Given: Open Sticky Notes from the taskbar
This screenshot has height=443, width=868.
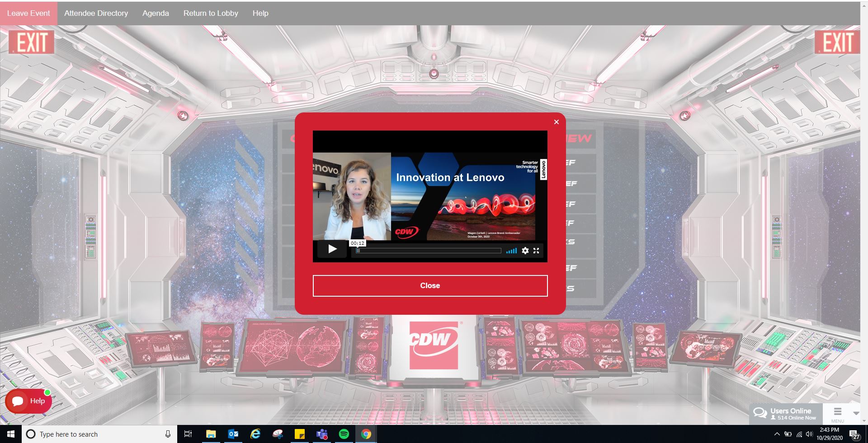Looking at the screenshot, I should pos(299,434).
